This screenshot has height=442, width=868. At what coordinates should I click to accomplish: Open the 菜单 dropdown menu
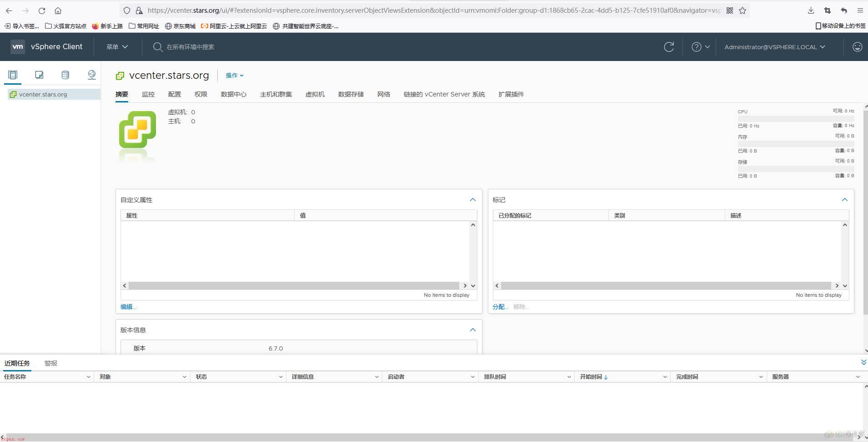click(x=117, y=47)
